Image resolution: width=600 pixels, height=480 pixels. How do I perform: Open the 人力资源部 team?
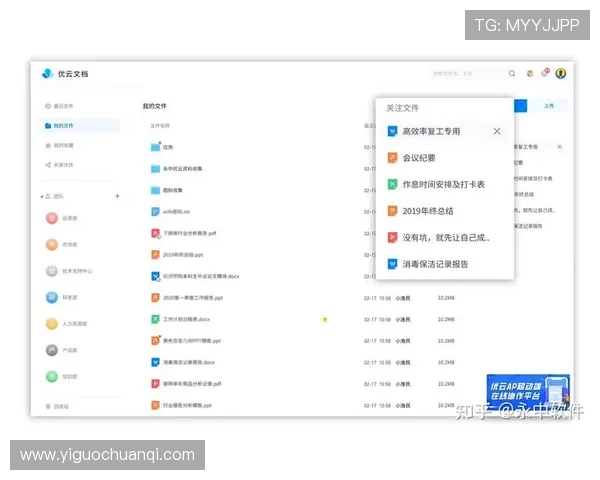pos(67,324)
